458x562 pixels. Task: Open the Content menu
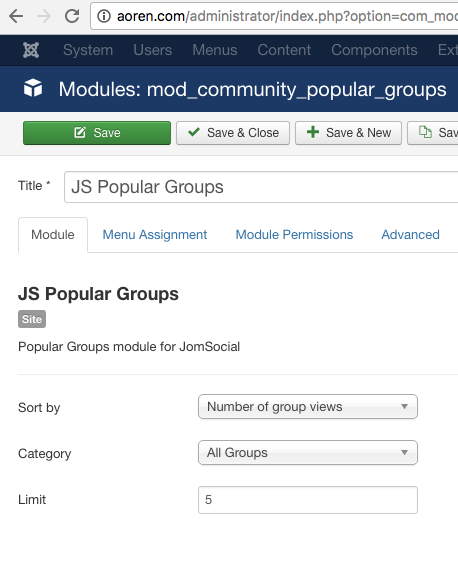click(x=284, y=50)
